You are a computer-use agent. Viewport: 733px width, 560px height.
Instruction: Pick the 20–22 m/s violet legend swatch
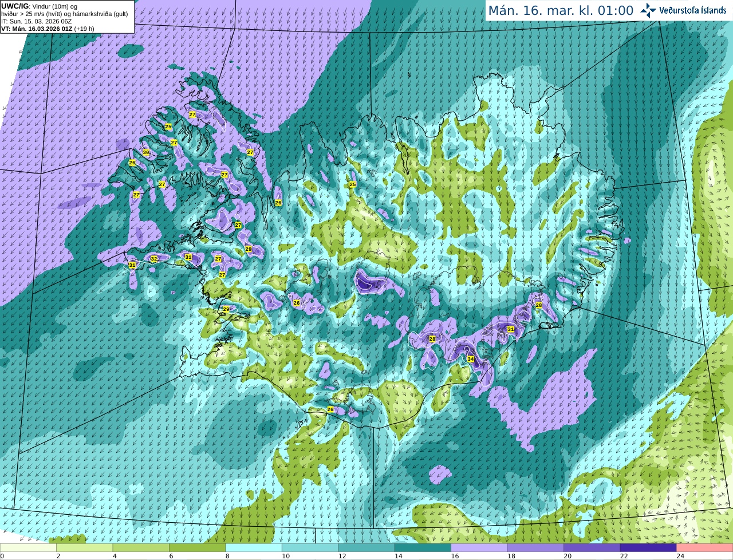(592, 547)
